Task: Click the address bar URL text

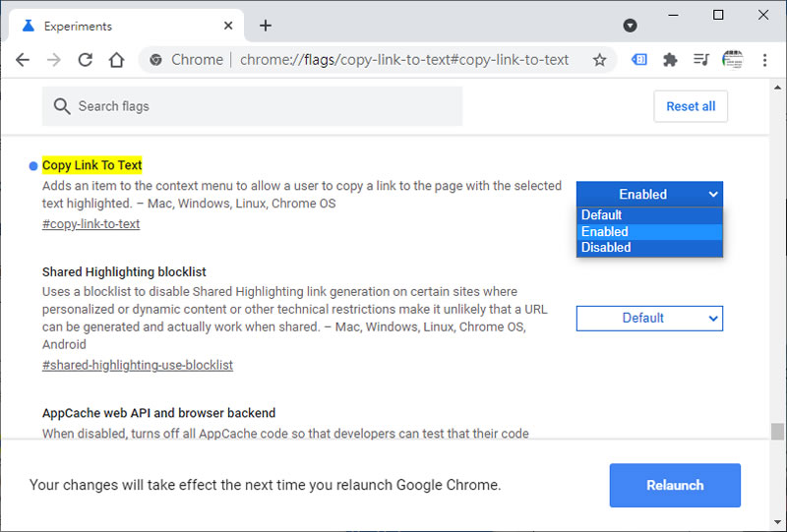Action: [404, 60]
